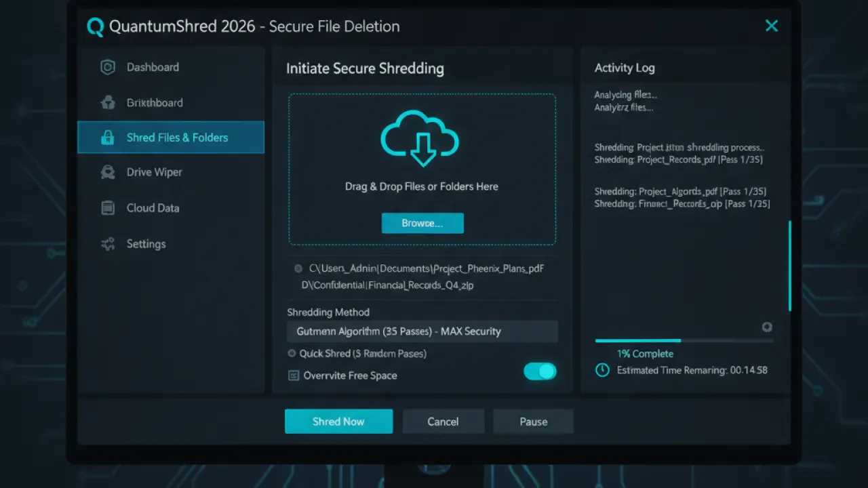Click the QuantumShred Q logo icon

point(96,27)
